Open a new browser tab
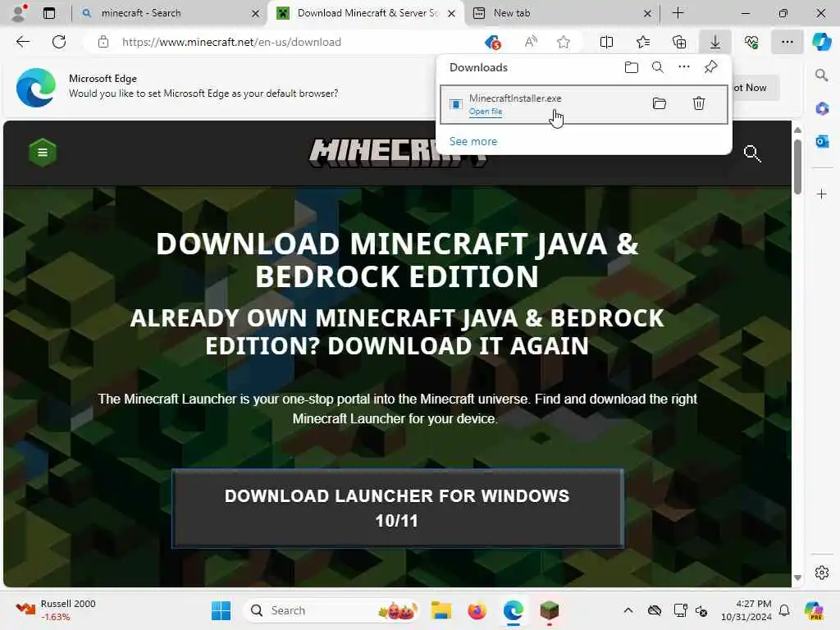Screen dimensions: 840x630 click(x=678, y=13)
